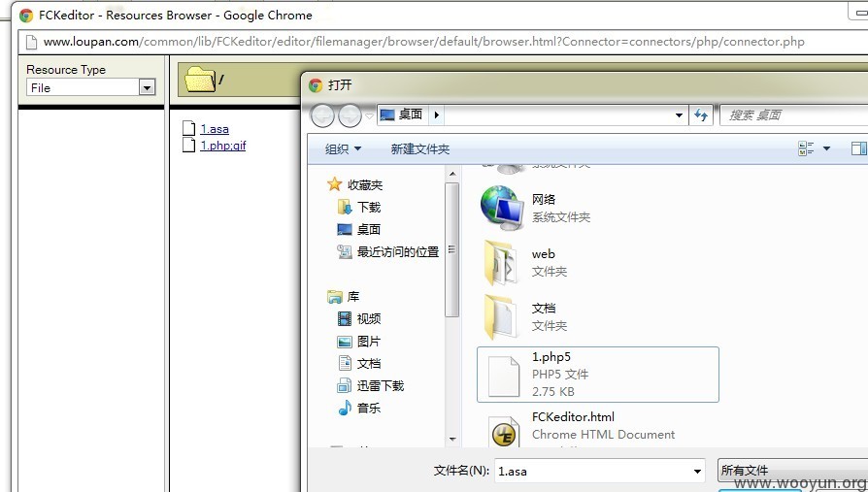Screen dimensions: 868x492
Task: Click the change view icon
Action: 806,148
